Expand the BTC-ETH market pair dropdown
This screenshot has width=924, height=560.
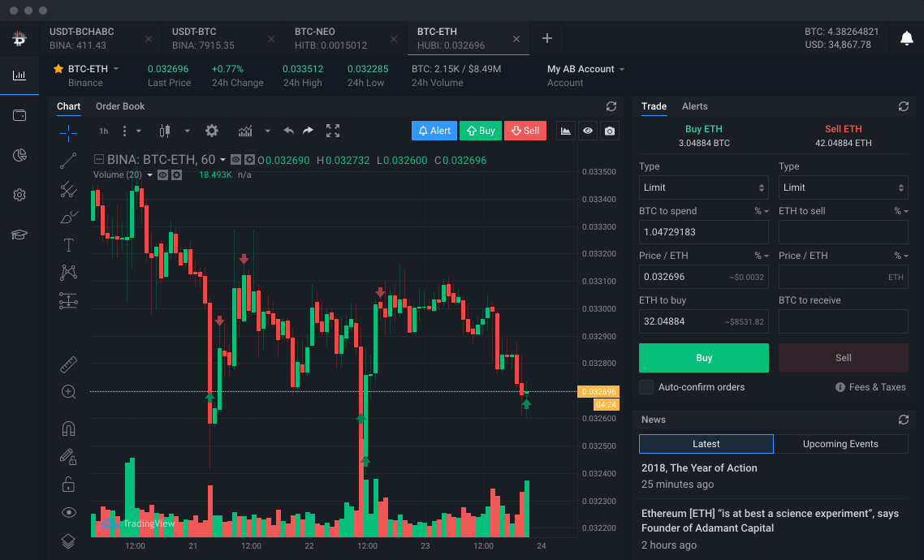(x=116, y=69)
